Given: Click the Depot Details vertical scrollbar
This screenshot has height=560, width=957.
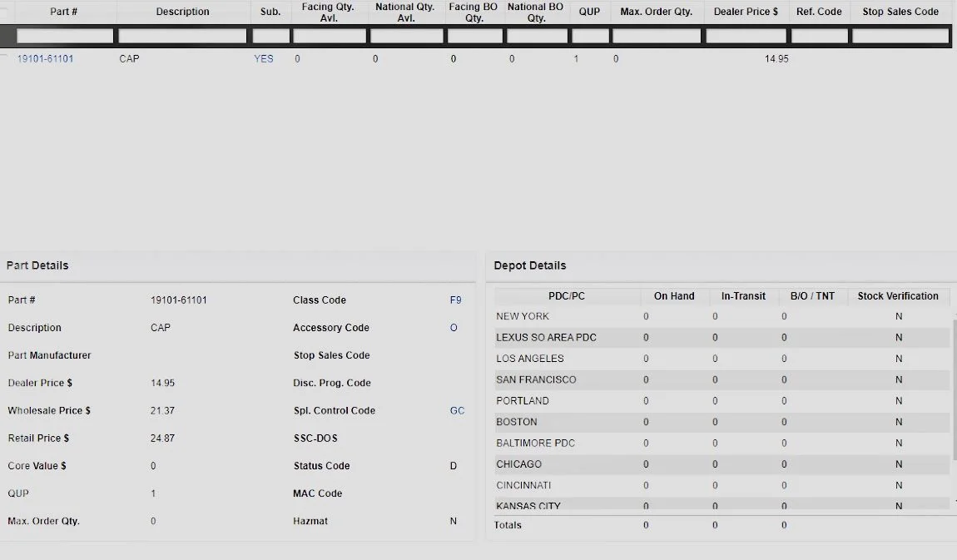Looking at the screenshot, I should click(954, 391).
